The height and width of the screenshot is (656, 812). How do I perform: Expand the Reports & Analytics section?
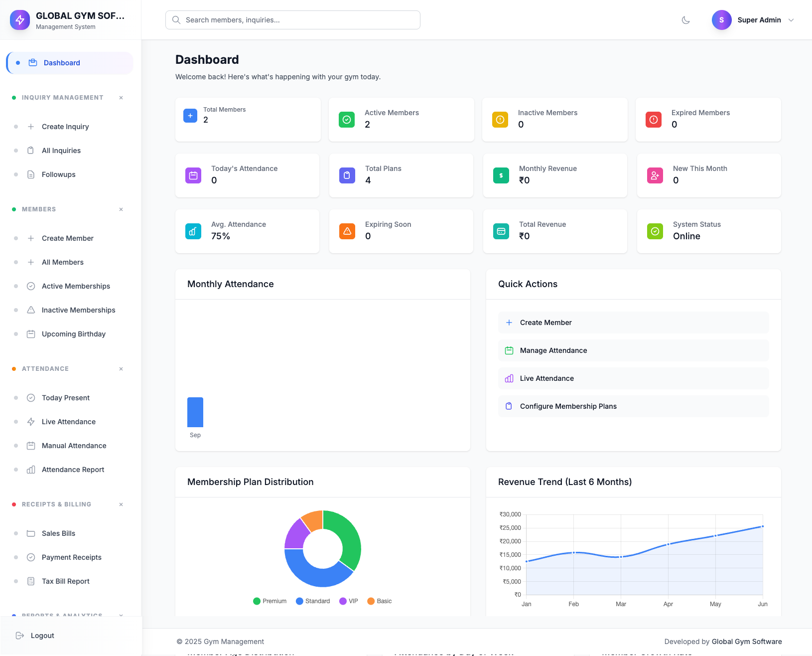[x=121, y=616]
